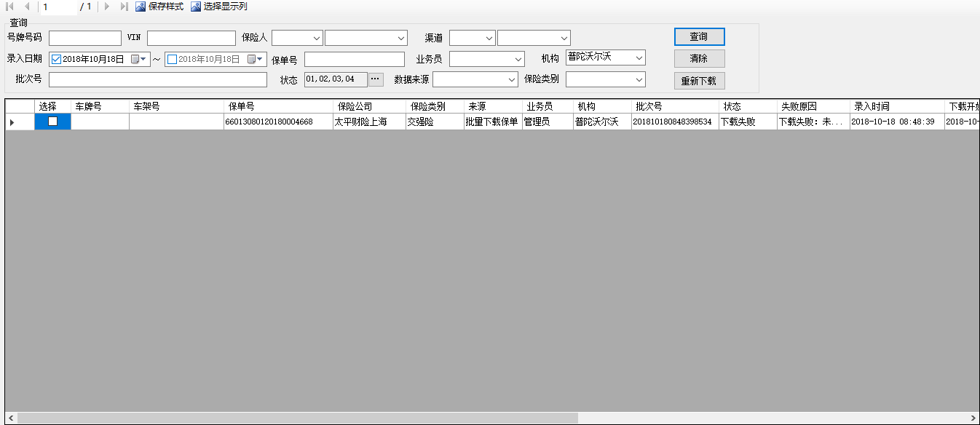
Task: Select 普陀沃尔沃 cell in grid row
Action: click(603, 122)
